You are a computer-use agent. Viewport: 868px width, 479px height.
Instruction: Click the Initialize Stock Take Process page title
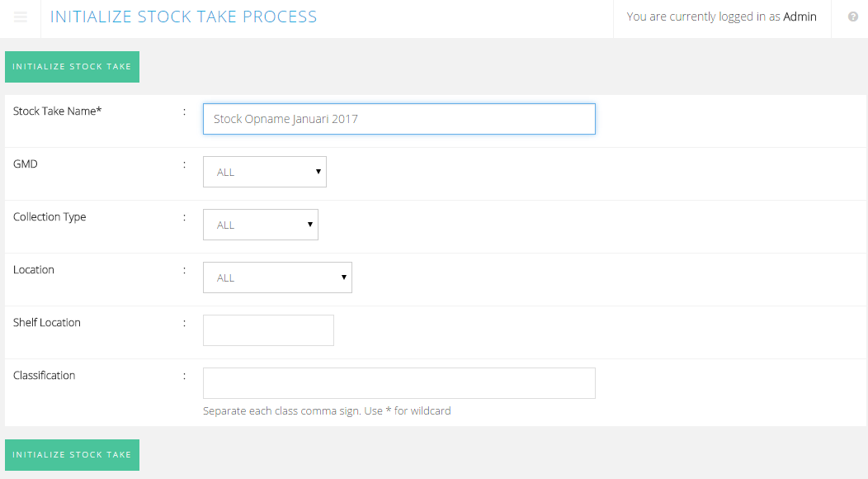click(183, 17)
